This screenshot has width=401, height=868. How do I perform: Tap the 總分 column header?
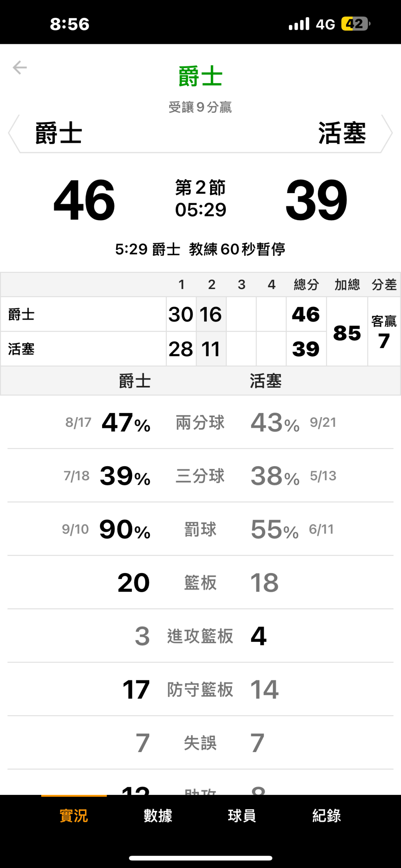pyautogui.click(x=306, y=285)
